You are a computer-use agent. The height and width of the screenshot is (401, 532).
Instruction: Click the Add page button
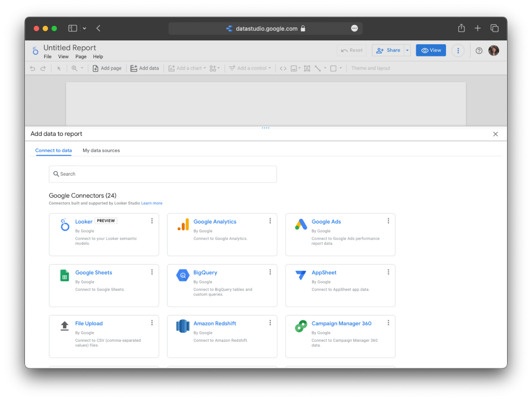click(x=107, y=68)
